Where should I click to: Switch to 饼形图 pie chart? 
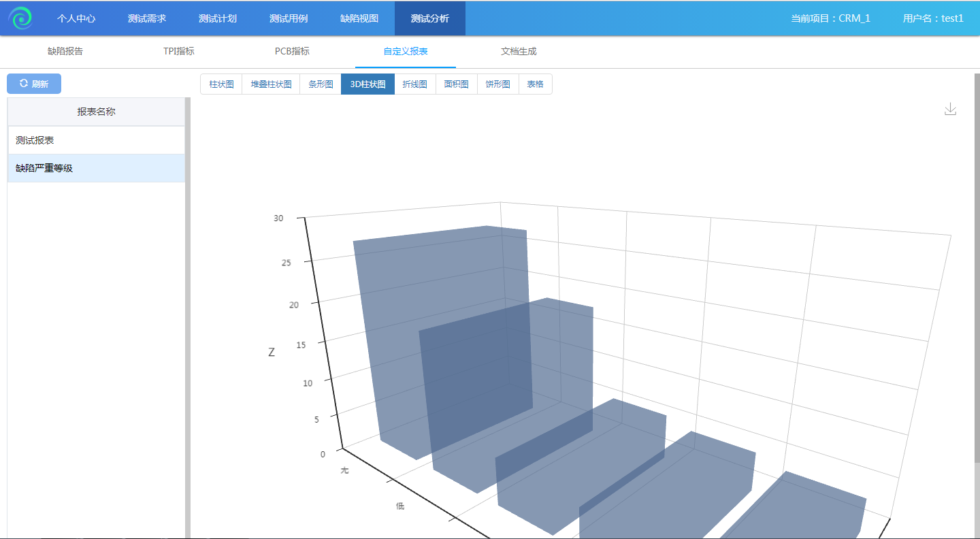497,84
